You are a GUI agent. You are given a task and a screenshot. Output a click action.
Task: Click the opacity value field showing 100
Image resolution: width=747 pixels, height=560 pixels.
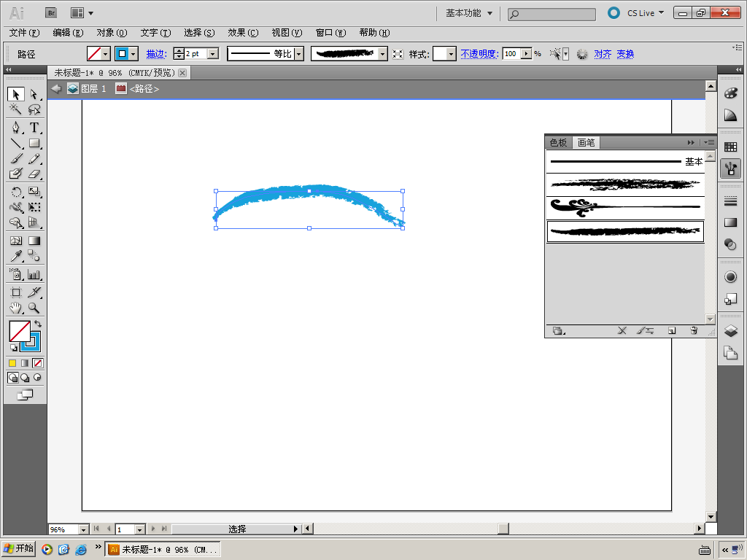pos(512,54)
